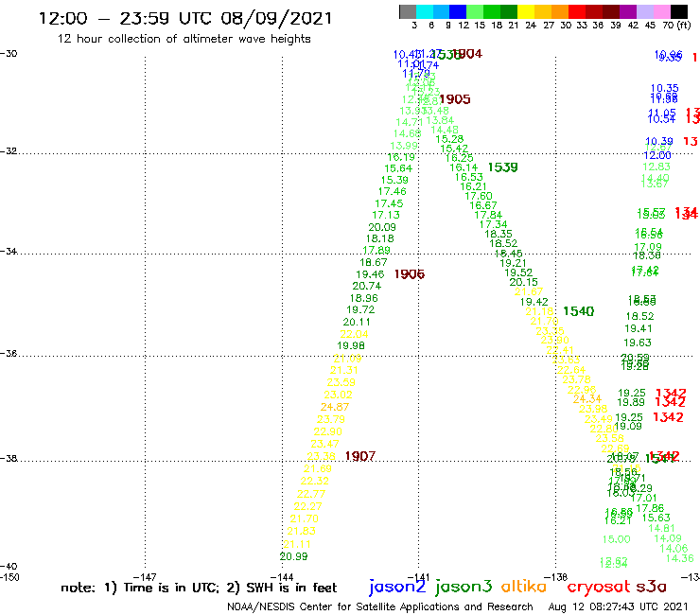The width and height of the screenshot is (700, 615).
Task: Select the 'cryosat' legend label
Action: coord(599,587)
